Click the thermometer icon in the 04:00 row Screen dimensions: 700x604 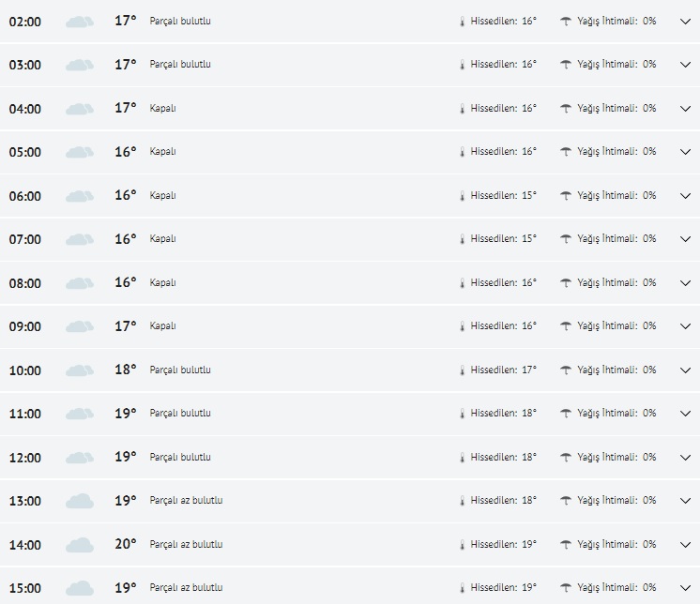[x=462, y=109]
